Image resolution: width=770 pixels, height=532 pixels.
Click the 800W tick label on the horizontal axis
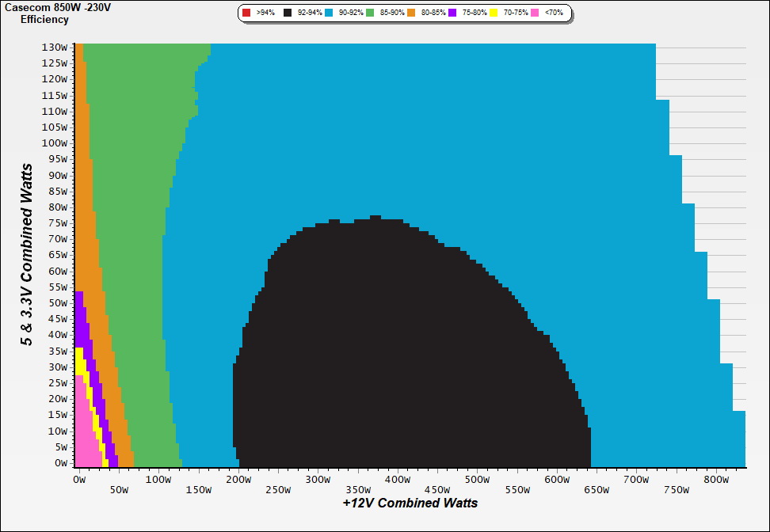716,480
